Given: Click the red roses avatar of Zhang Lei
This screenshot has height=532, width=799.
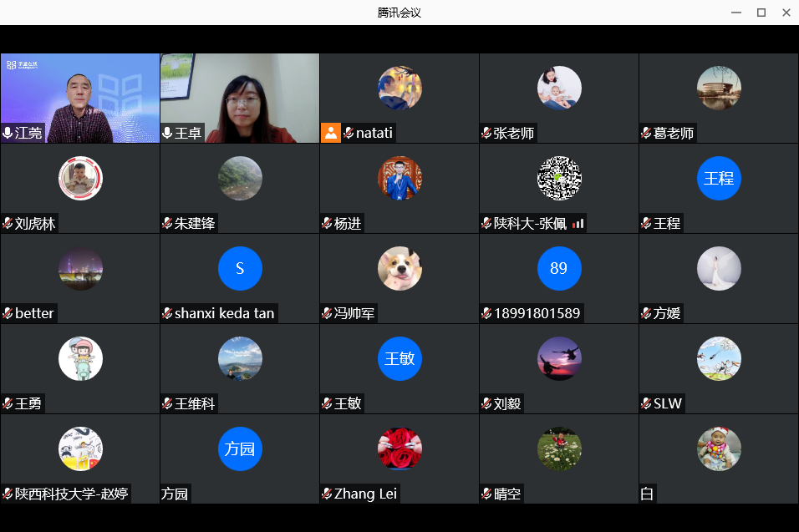Looking at the screenshot, I should point(399,448).
